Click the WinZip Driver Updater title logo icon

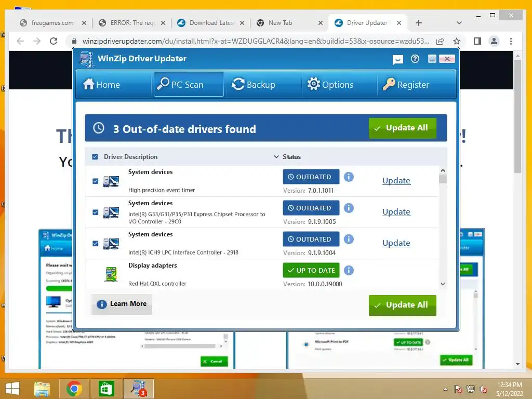click(x=87, y=59)
